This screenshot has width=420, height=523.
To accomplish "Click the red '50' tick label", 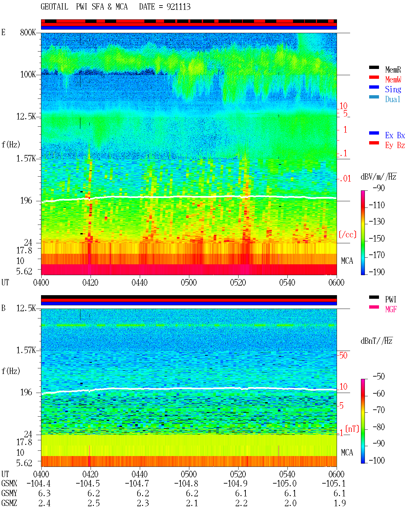I will pos(343,355).
